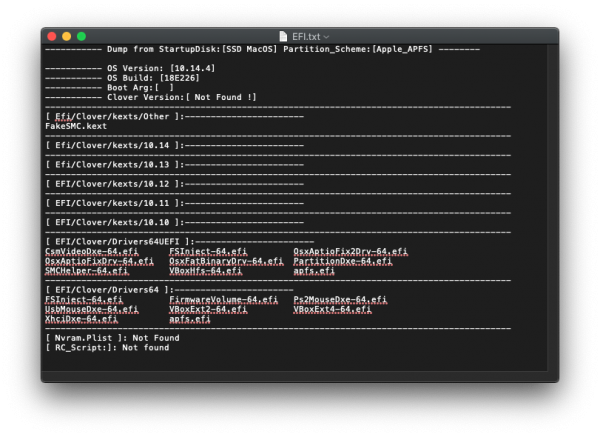The width and height of the screenshot is (600, 437).
Task: Click '[ Nvram.Plist ]: Not Found' line
Action: (x=112, y=338)
